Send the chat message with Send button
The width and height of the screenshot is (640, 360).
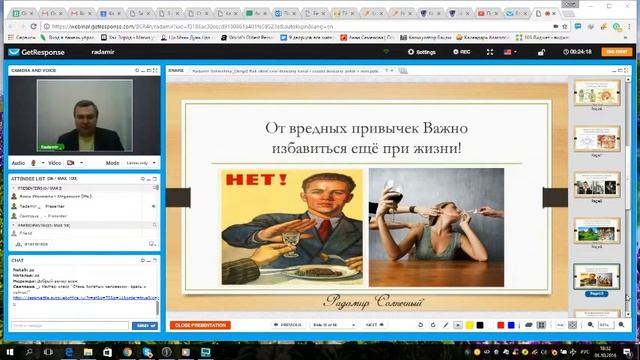pos(145,326)
